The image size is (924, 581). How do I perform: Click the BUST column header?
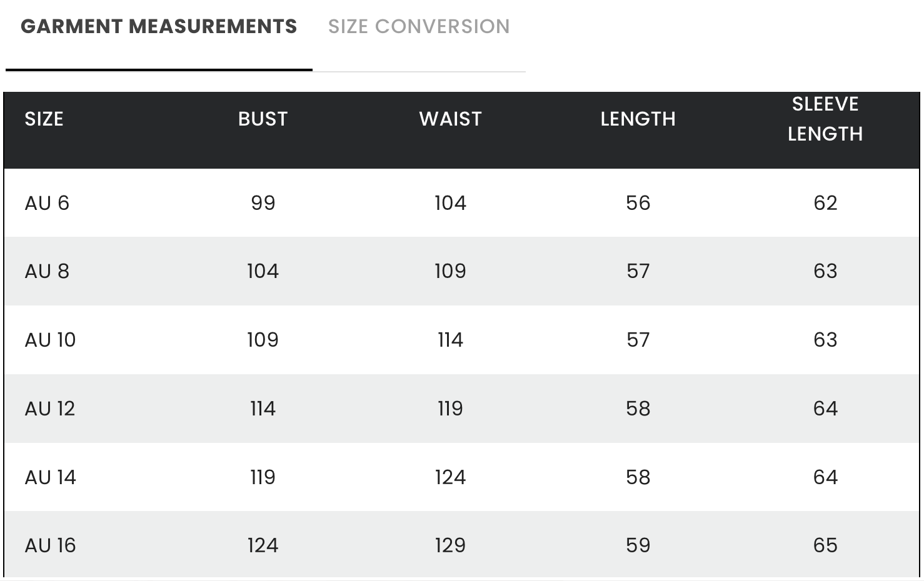[263, 119]
